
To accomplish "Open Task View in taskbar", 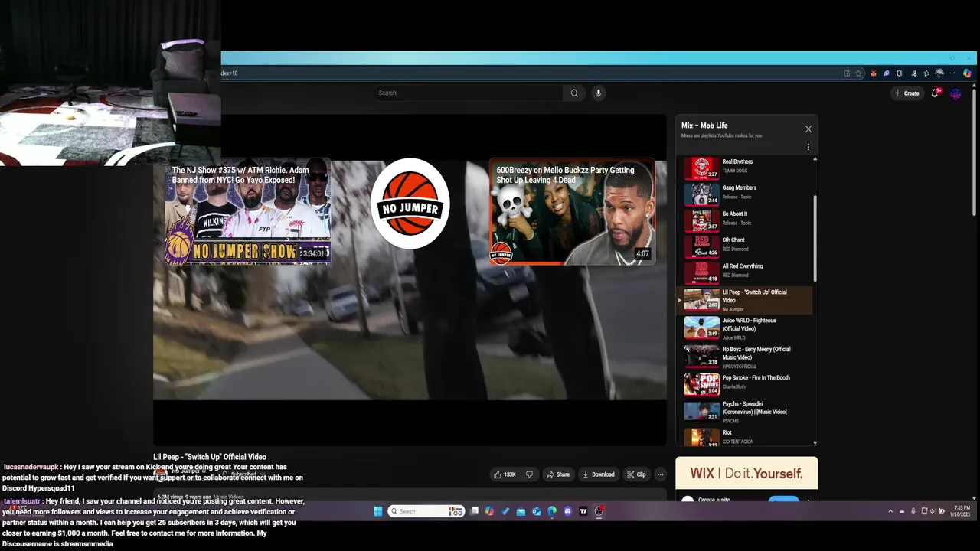I will [x=474, y=511].
